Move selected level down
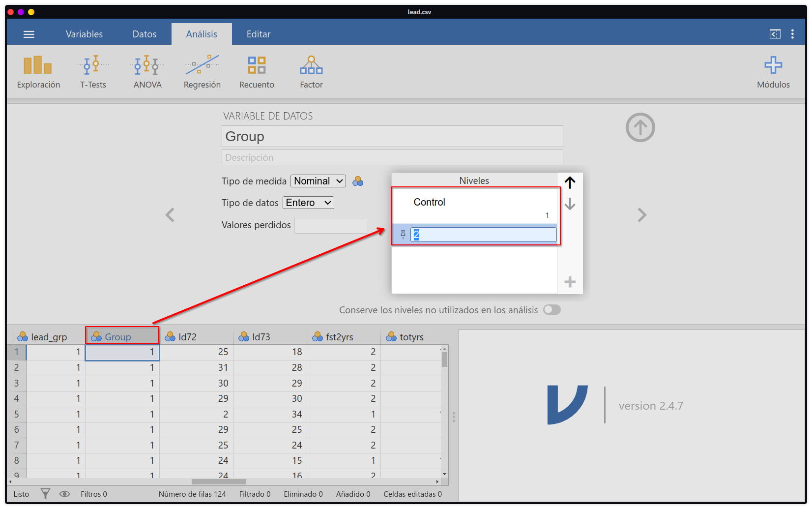Viewport: 812px width, 509px height. (x=570, y=204)
